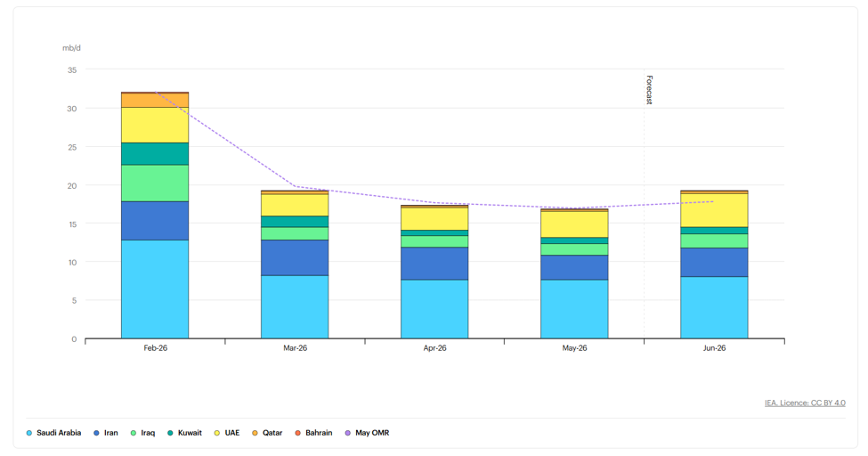The image size is (868, 456).
Task: Click the Mar-26 axis label
Action: coord(295,348)
